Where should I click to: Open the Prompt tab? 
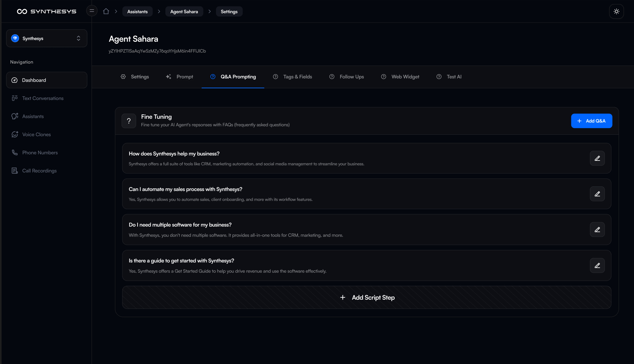pos(179,77)
